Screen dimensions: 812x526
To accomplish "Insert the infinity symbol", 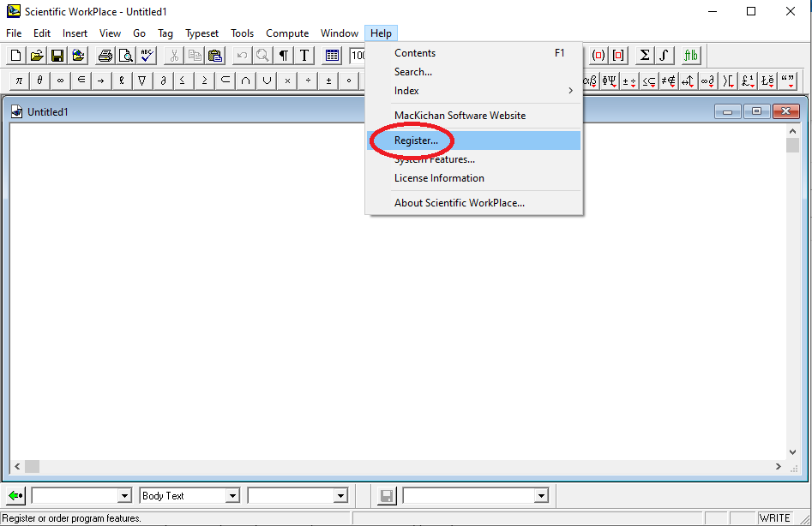I will pyautogui.click(x=60, y=81).
